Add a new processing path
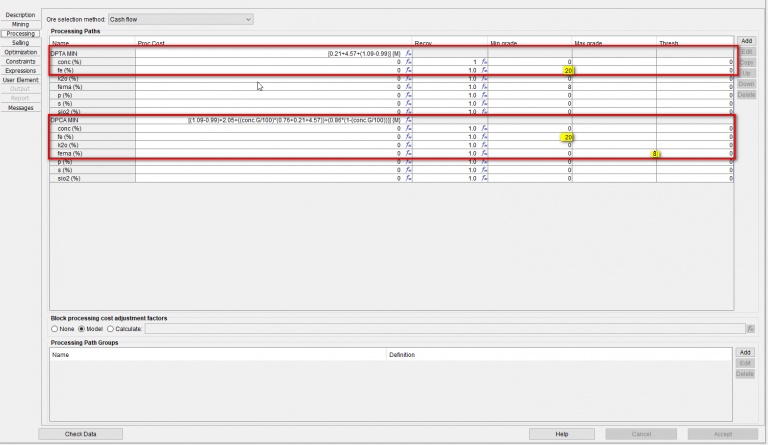This screenshot has width=768, height=445. 746,41
